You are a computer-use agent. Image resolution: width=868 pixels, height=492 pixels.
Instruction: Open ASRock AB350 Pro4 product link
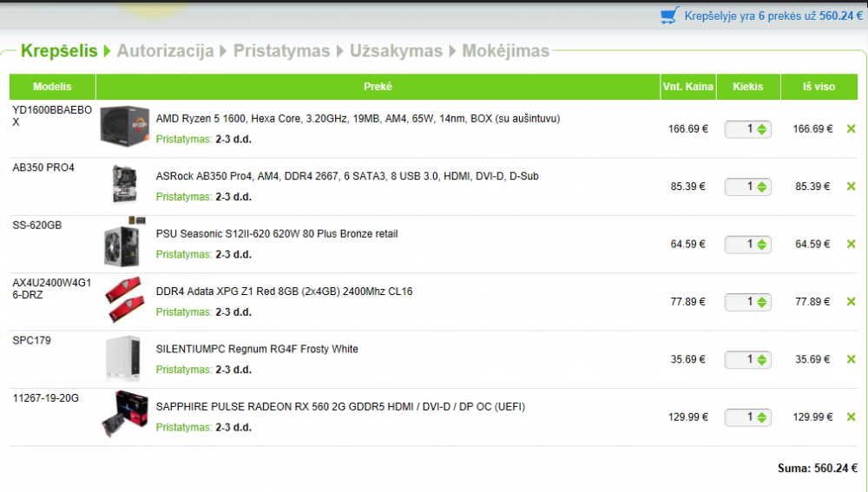coord(347,176)
